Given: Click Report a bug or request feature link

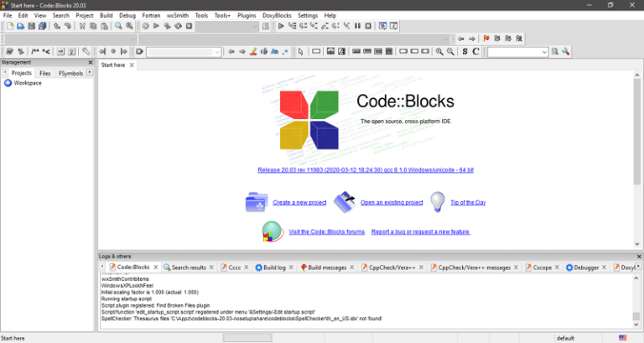Looking at the screenshot, I should (421, 231).
